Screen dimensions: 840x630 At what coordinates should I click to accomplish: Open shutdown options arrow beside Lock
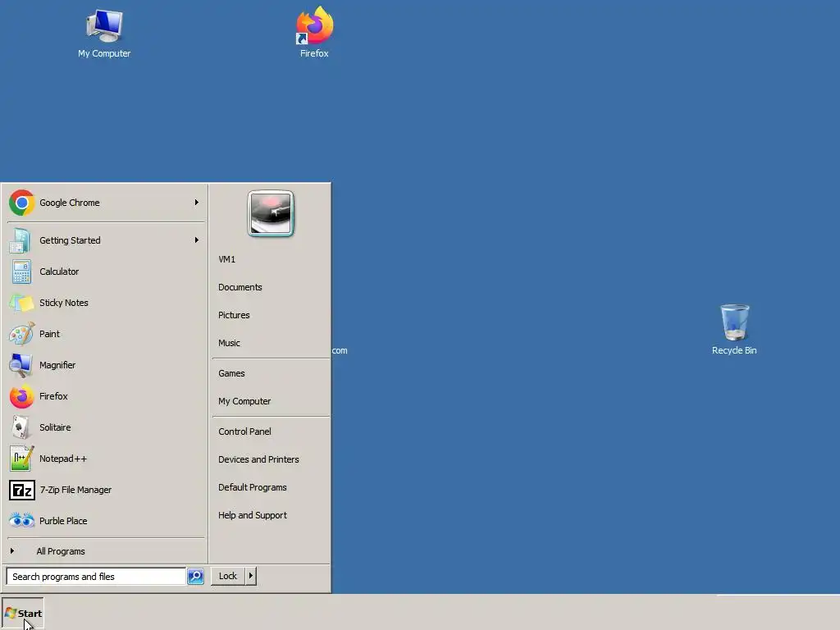[250, 576]
